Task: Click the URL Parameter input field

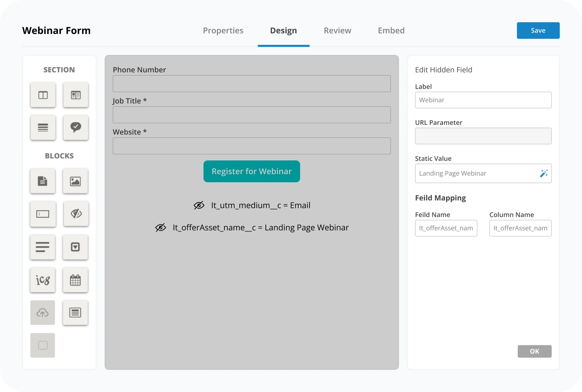Action: [x=483, y=136]
